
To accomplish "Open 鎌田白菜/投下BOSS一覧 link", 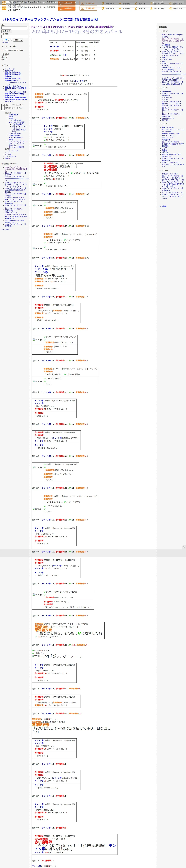I will pos(171,134).
